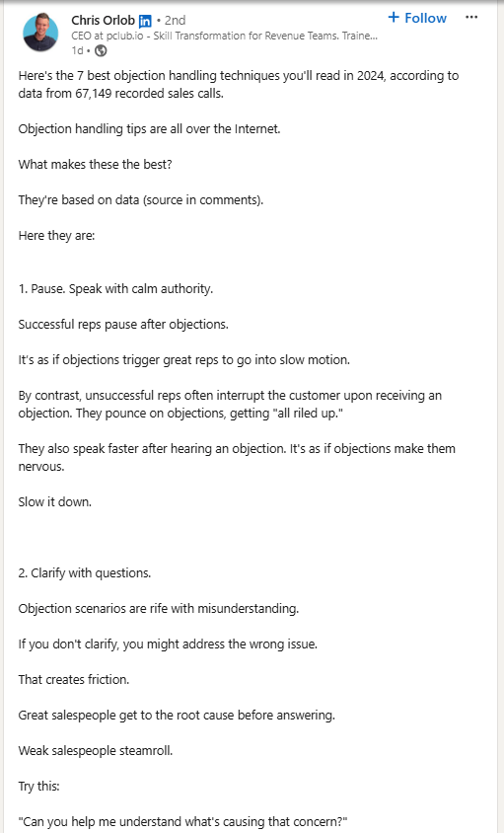Select heading '2. Clarify with questions.'
This screenshot has height=833, width=504.
pos(85,572)
